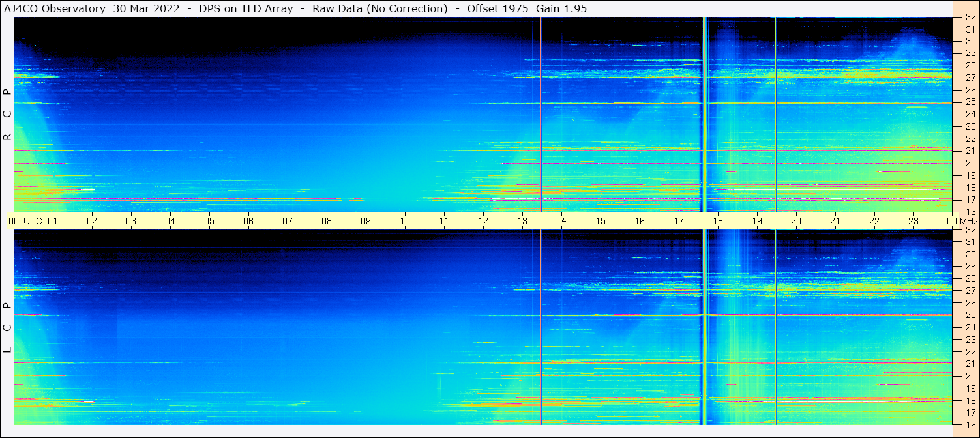Click the 06 hour label on the time axis

pos(248,221)
